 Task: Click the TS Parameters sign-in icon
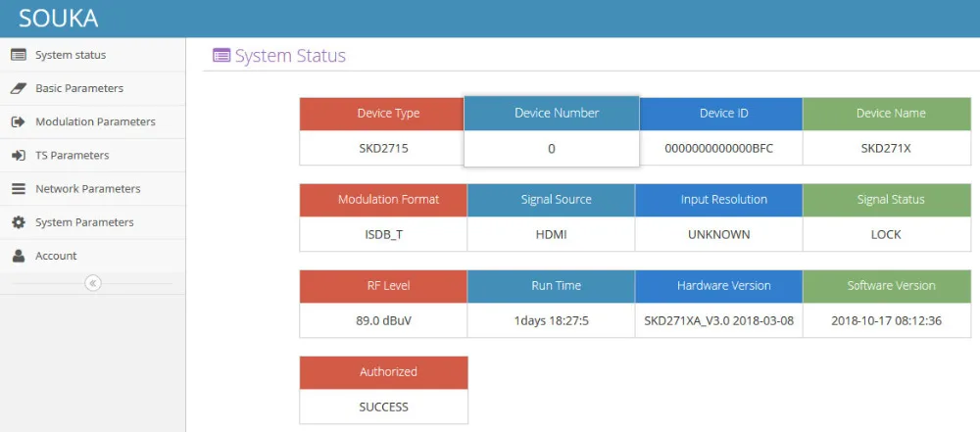click(x=19, y=155)
